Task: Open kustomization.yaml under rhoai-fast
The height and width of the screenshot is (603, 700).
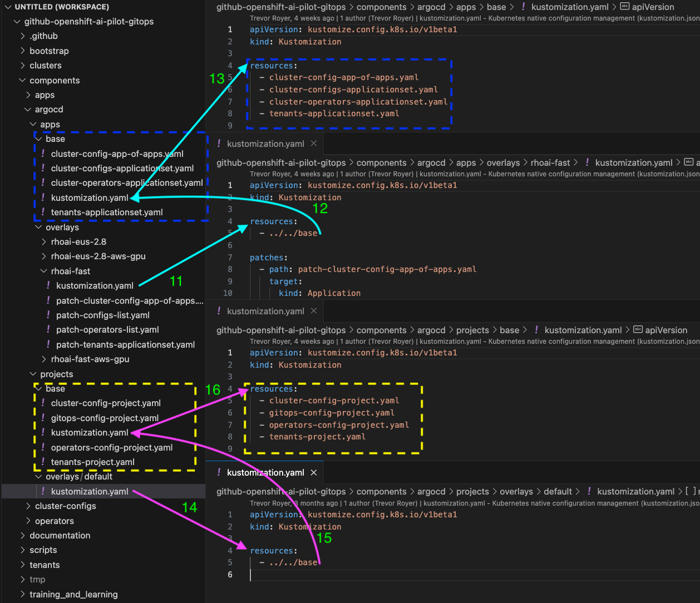Action: click(x=95, y=285)
